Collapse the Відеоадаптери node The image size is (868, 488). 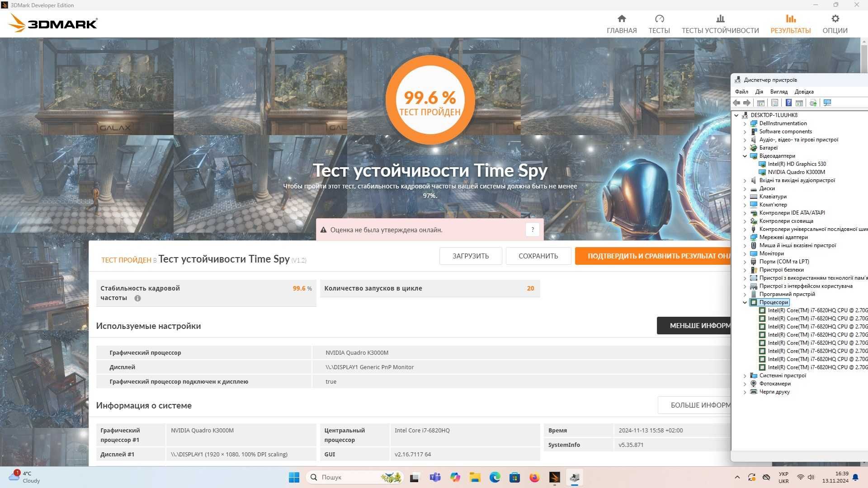(x=745, y=156)
